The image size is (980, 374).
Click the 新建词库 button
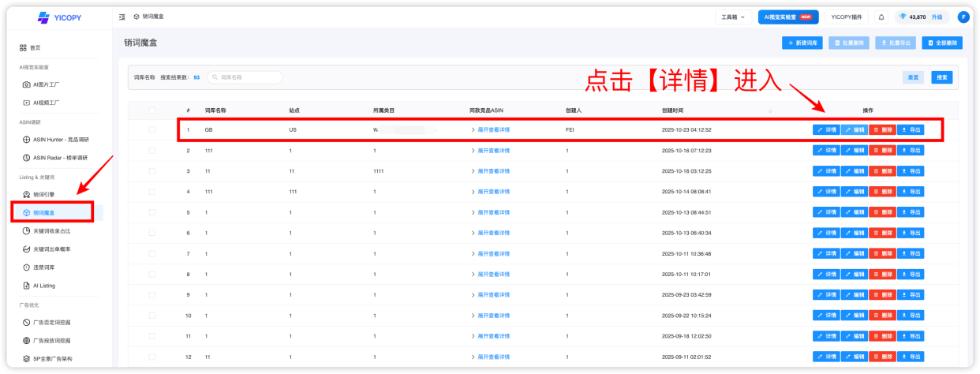click(803, 43)
